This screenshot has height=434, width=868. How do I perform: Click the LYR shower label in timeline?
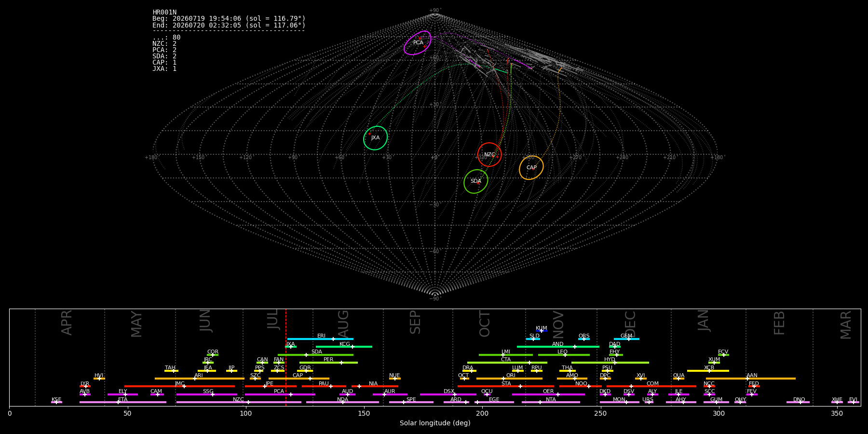[x=85, y=384]
